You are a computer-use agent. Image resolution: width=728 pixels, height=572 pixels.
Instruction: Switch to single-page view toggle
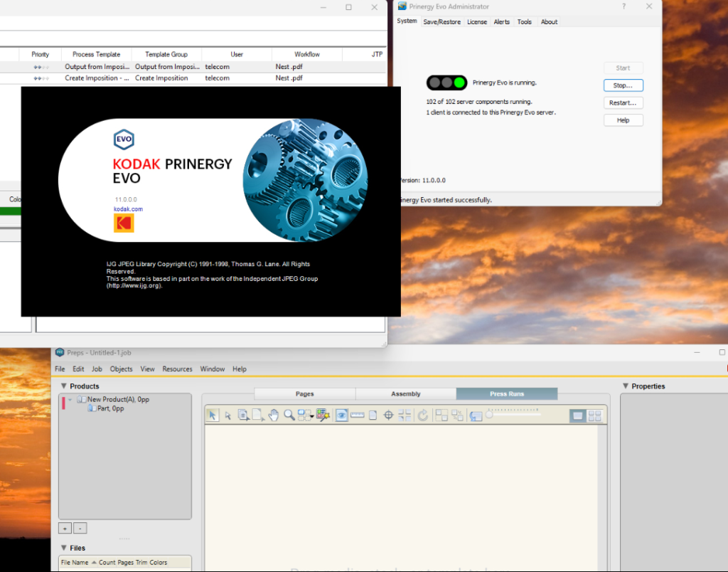click(x=578, y=416)
